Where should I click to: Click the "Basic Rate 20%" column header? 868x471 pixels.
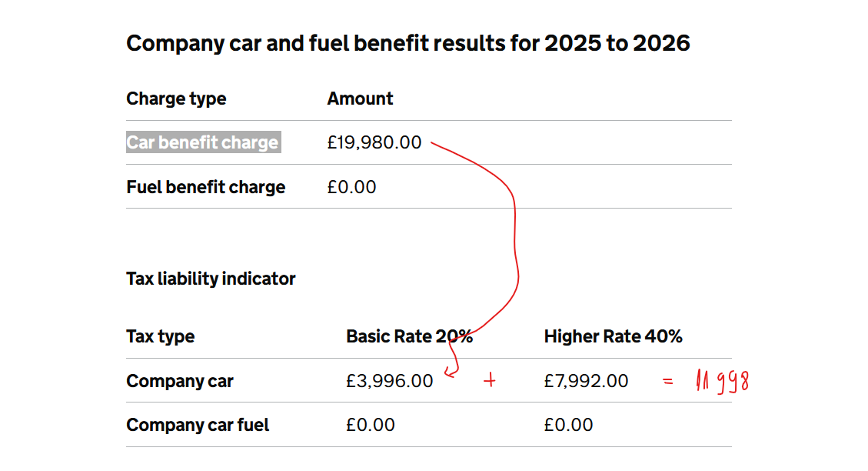[x=409, y=336]
